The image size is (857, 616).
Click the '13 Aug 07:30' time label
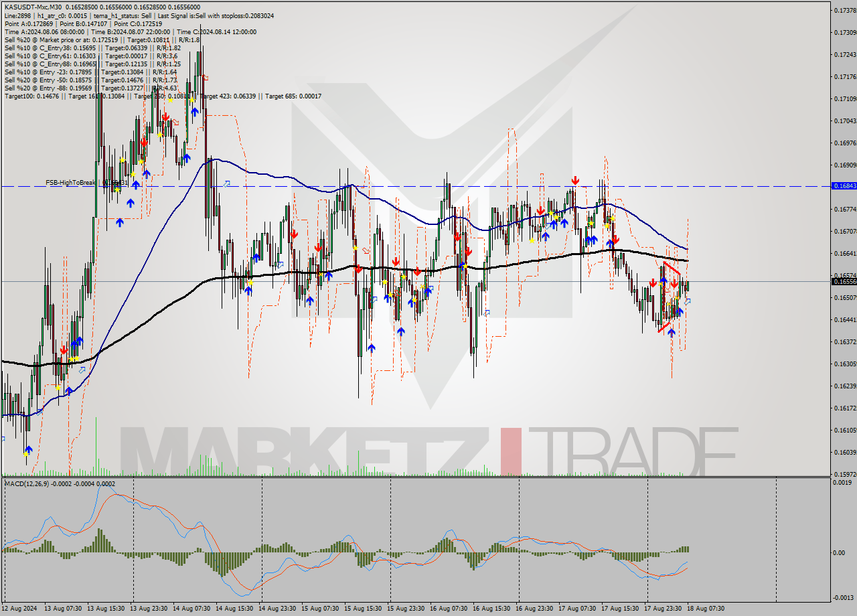coord(63,609)
